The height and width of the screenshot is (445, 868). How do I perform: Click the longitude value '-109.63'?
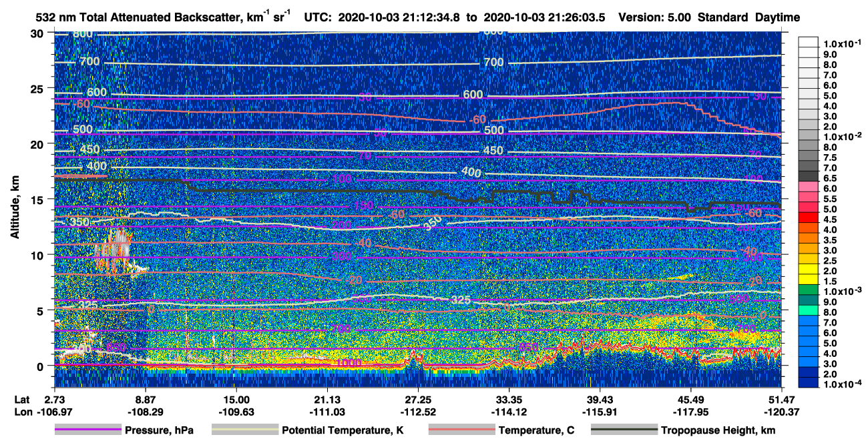(236, 412)
